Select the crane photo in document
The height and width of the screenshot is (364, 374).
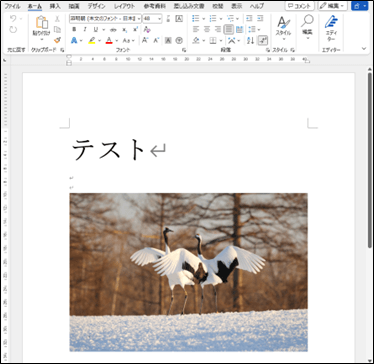189,272
